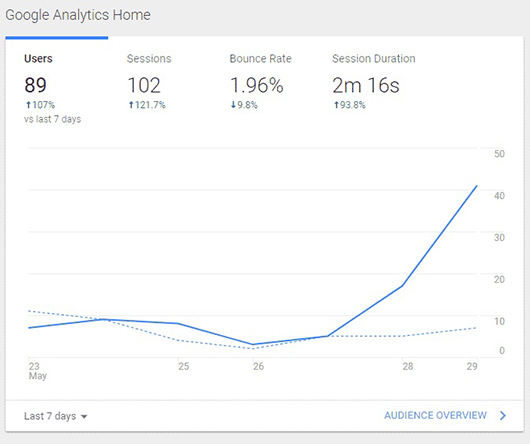Screen dimensions: 530x444
Task: Click the solid line low point at May 26
Action: [x=253, y=345]
